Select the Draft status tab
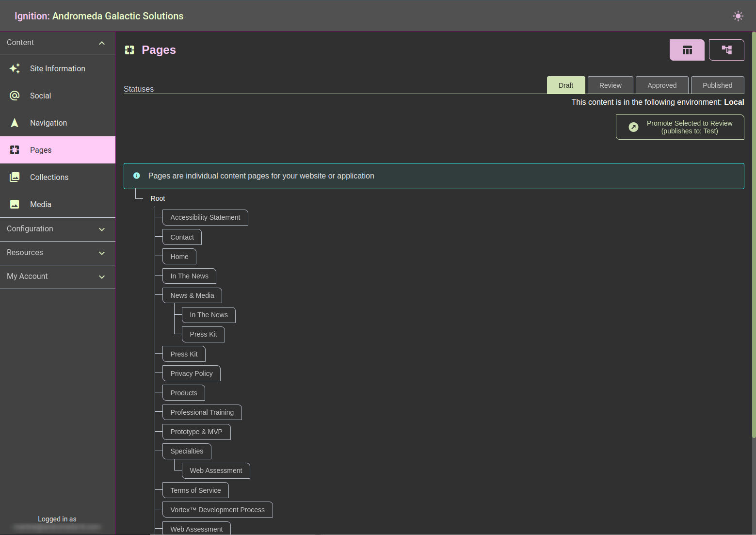This screenshot has height=535, width=756. coord(566,85)
